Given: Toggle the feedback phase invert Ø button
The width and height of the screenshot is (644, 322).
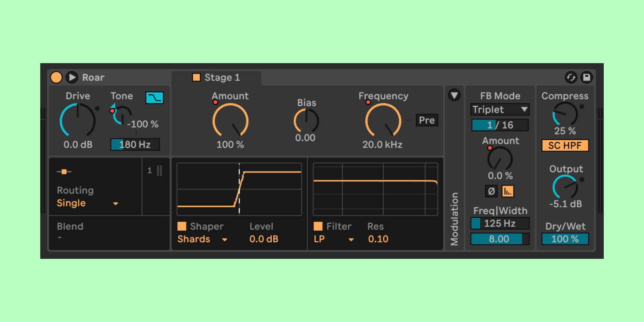Looking at the screenshot, I should pos(491,191).
